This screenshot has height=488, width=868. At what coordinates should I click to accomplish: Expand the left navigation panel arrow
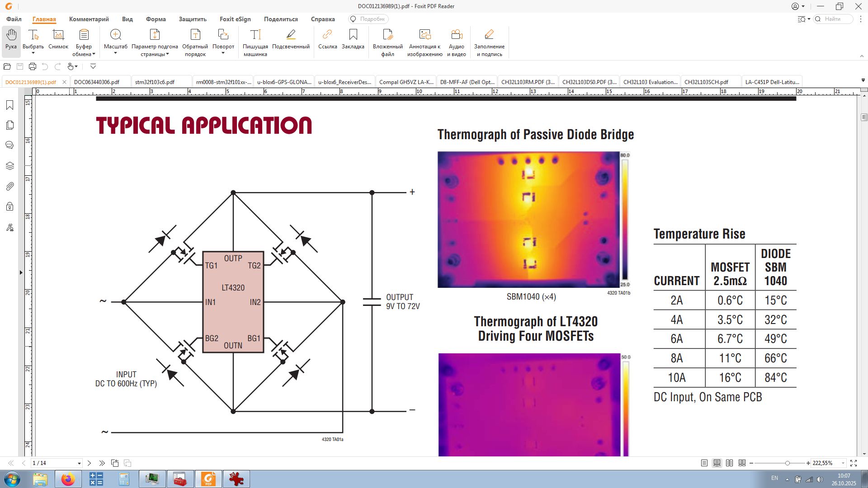(x=21, y=272)
